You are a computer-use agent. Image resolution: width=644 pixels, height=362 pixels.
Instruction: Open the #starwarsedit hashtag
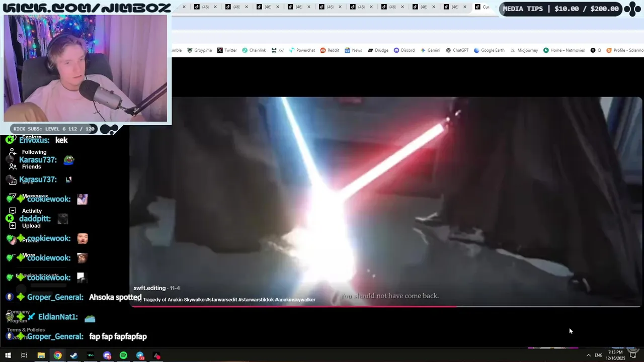point(222,300)
